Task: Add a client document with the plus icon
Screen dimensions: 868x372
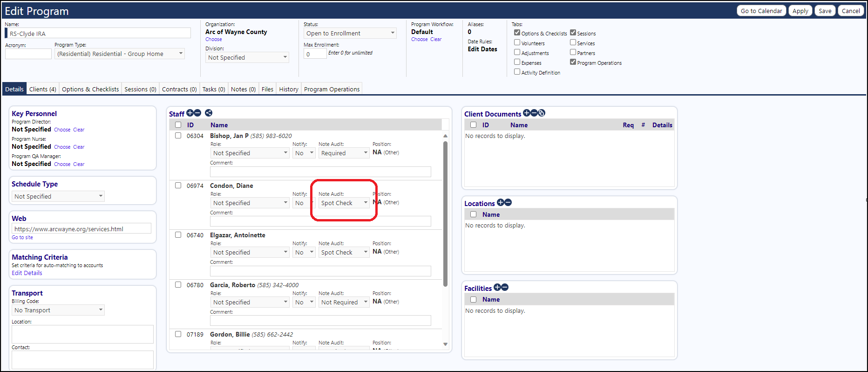Action: tap(527, 113)
